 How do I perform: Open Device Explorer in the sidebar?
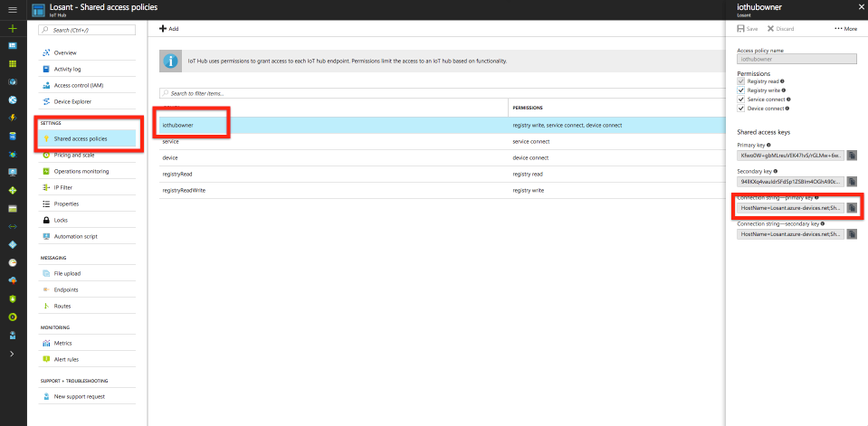[72, 101]
